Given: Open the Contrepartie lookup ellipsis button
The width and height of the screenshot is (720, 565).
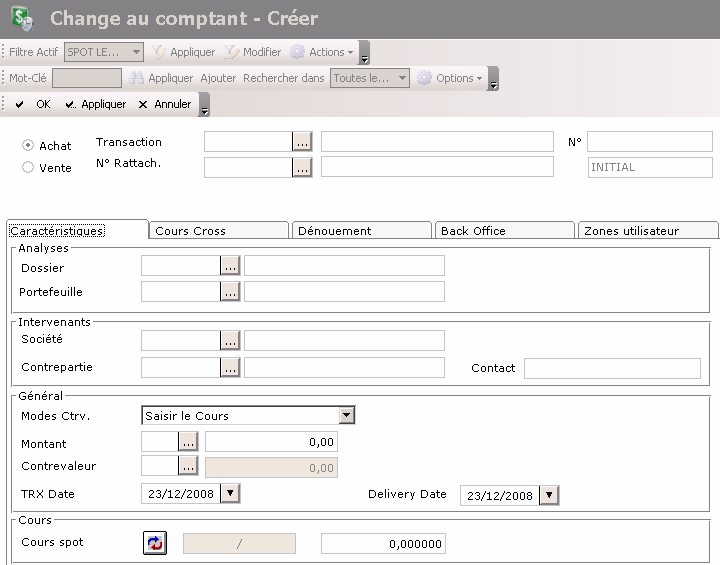Looking at the screenshot, I should pos(230,367).
